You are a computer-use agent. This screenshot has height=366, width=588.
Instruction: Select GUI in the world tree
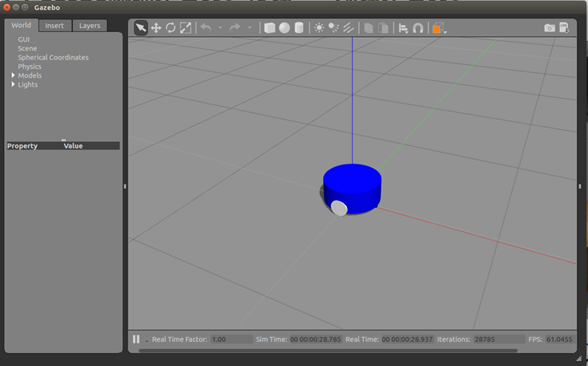point(23,39)
